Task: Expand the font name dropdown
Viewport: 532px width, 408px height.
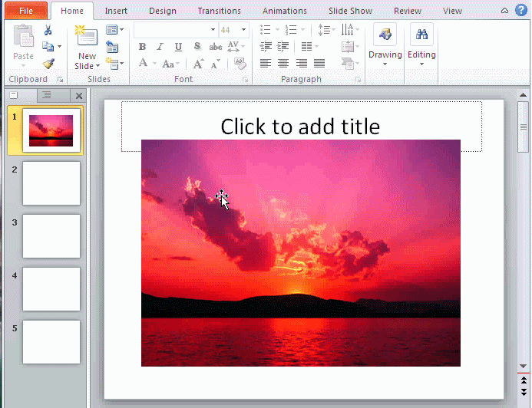Action: pos(213,30)
